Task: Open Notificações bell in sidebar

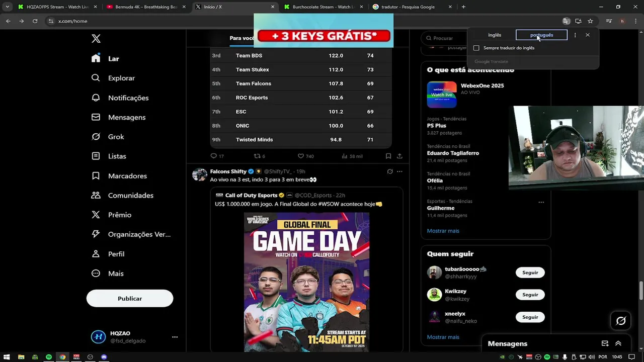Action: pyautogui.click(x=120, y=98)
